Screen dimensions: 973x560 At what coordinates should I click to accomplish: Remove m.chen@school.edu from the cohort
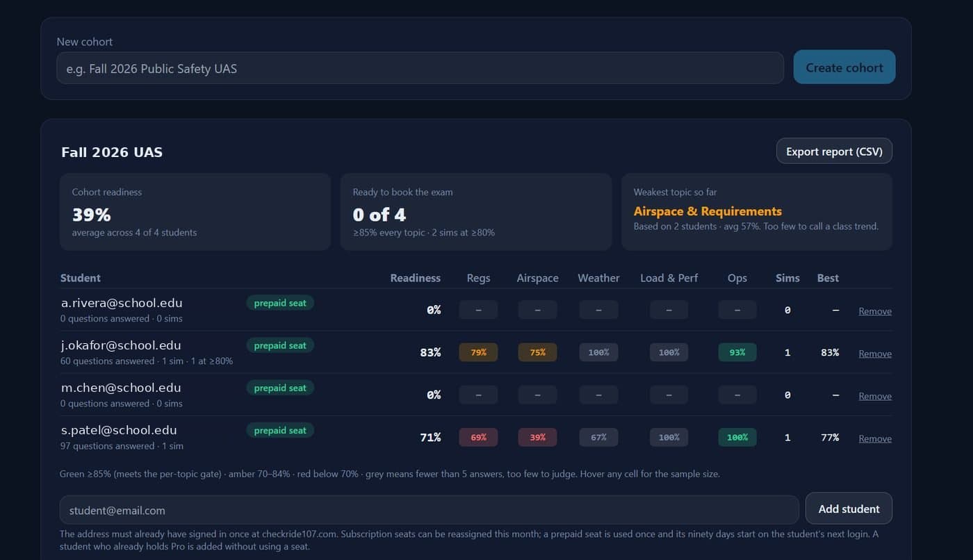coord(875,396)
